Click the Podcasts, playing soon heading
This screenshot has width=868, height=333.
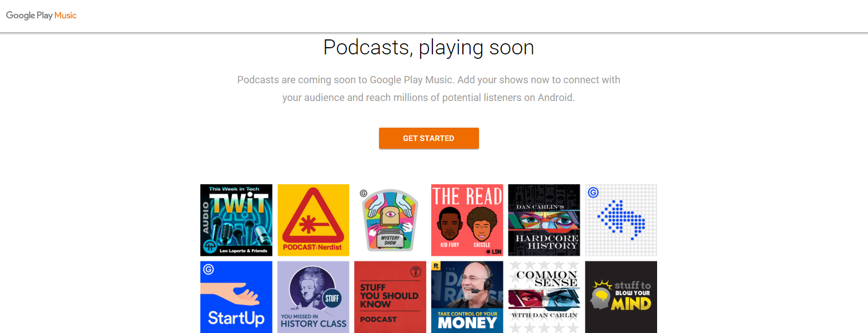point(428,48)
